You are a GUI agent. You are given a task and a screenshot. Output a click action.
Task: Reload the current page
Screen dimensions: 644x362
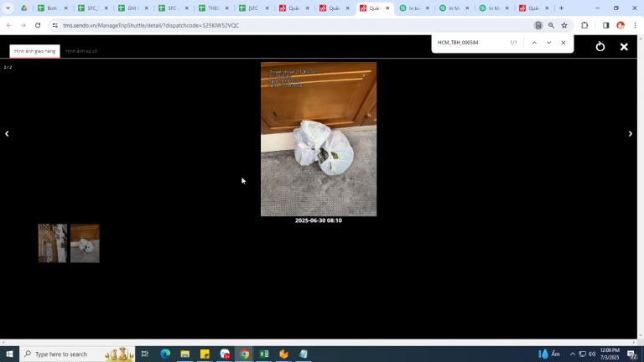click(38, 25)
